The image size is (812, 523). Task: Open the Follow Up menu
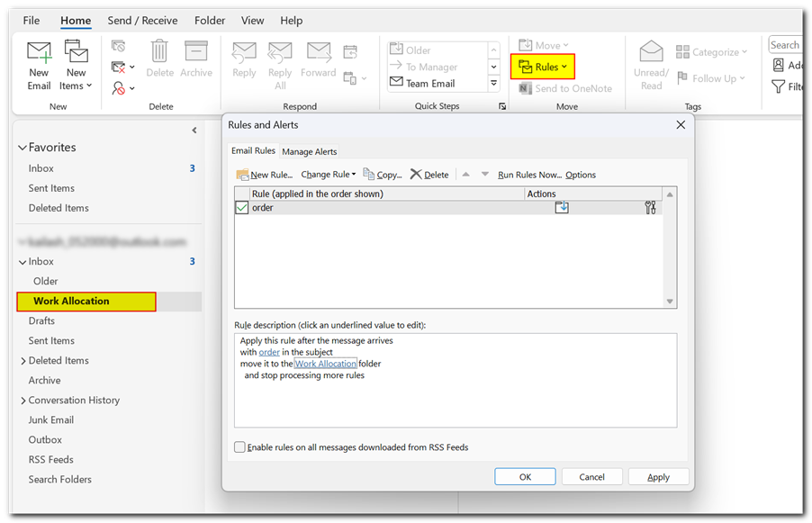point(710,78)
